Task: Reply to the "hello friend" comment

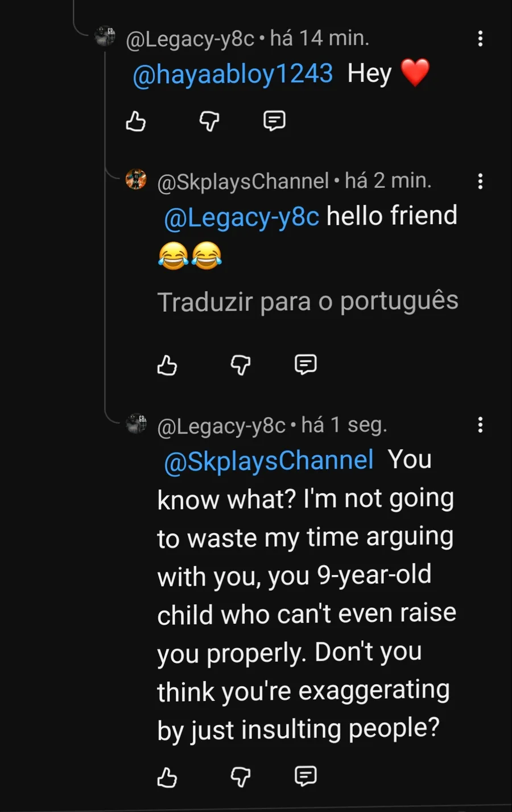Action: tap(305, 365)
